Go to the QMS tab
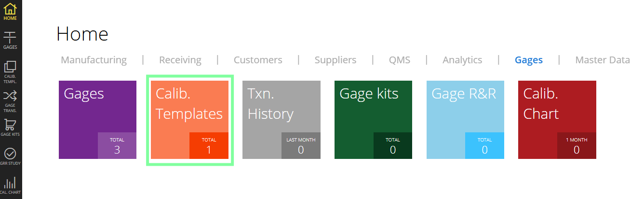Screen dimensions: 644x199 click(x=400, y=60)
